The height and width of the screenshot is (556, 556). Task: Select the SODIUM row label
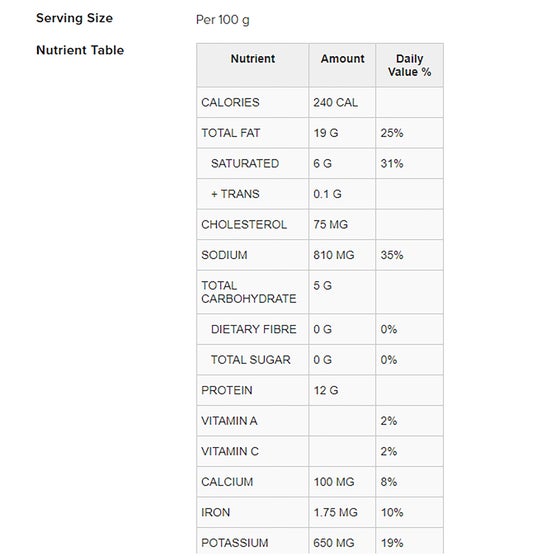[x=224, y=255]
